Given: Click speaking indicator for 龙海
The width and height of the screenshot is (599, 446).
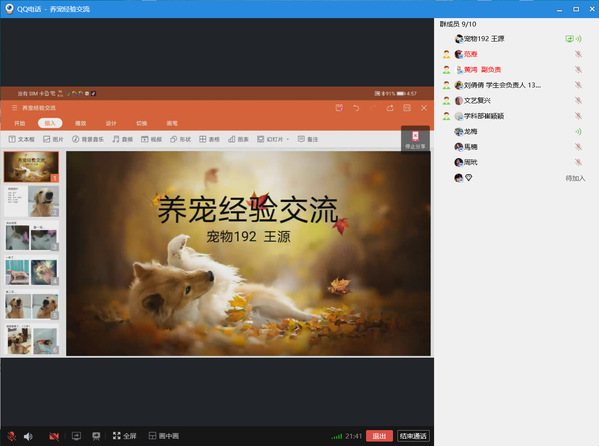Looking at the screenshot, I should click(x=578, y=131).
